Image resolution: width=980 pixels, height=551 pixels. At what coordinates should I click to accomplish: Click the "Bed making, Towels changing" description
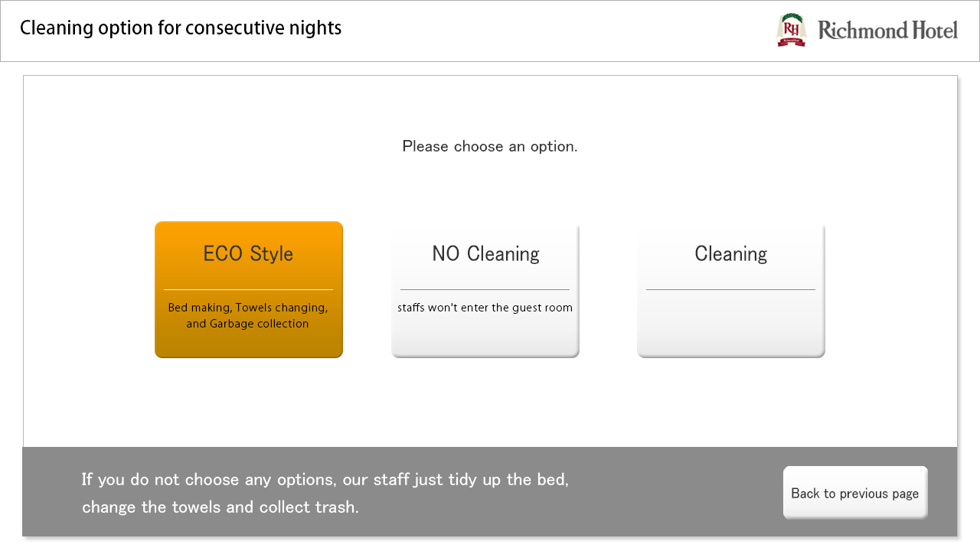pos(248,308)
